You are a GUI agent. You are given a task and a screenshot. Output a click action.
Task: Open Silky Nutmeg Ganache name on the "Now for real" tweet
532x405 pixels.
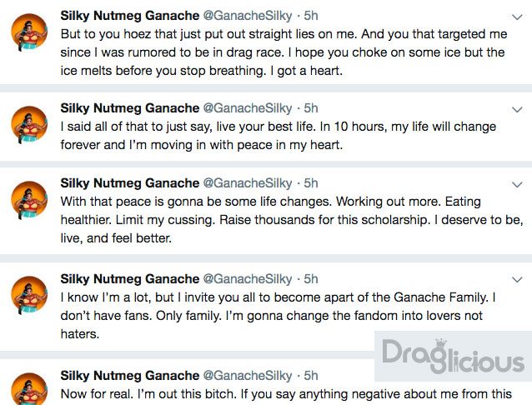tap(129, 376)
